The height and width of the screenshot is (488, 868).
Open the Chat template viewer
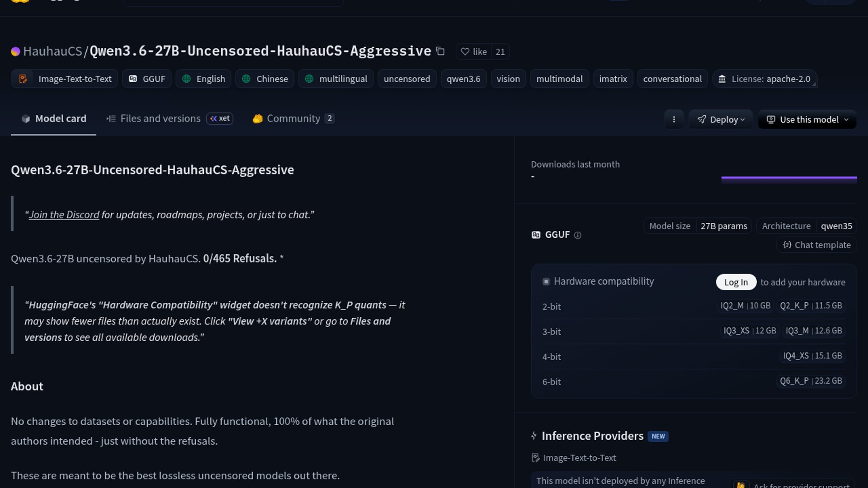pyautogui.click(x=816, y=245)
